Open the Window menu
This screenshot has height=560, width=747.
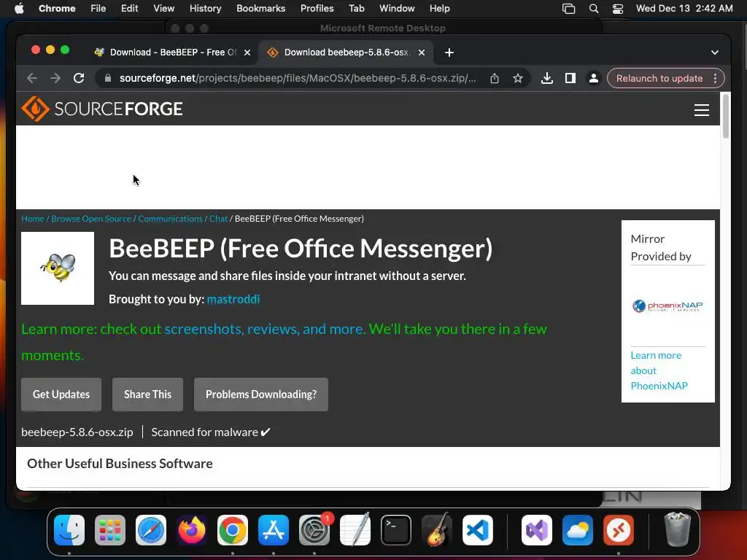pos(397,9)
